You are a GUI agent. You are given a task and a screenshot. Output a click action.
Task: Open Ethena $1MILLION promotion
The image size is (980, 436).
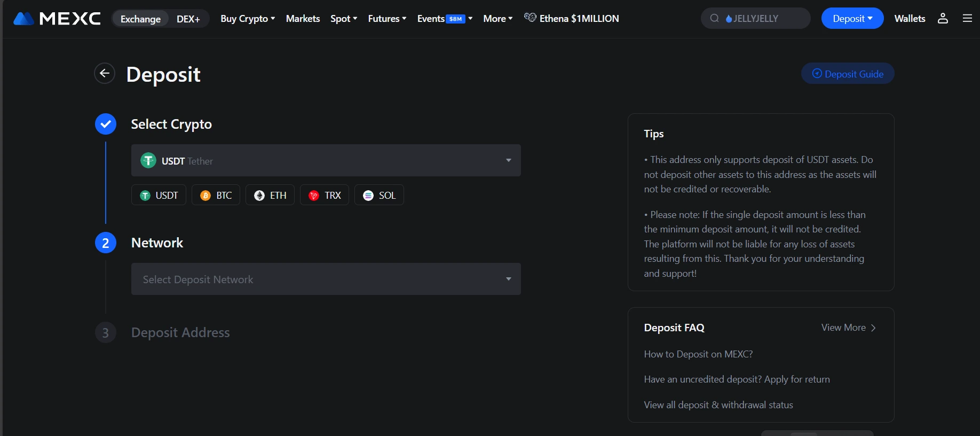pos(571,18)
